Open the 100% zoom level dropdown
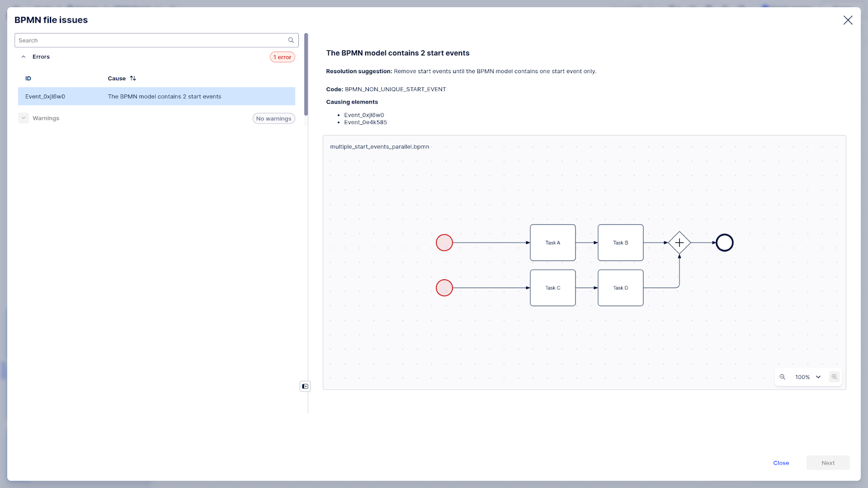 (x=808, y=377)
